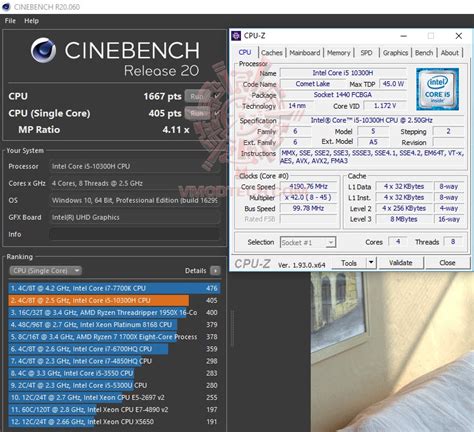Click the Tools button in CPU-Z

tap(349, 263)
